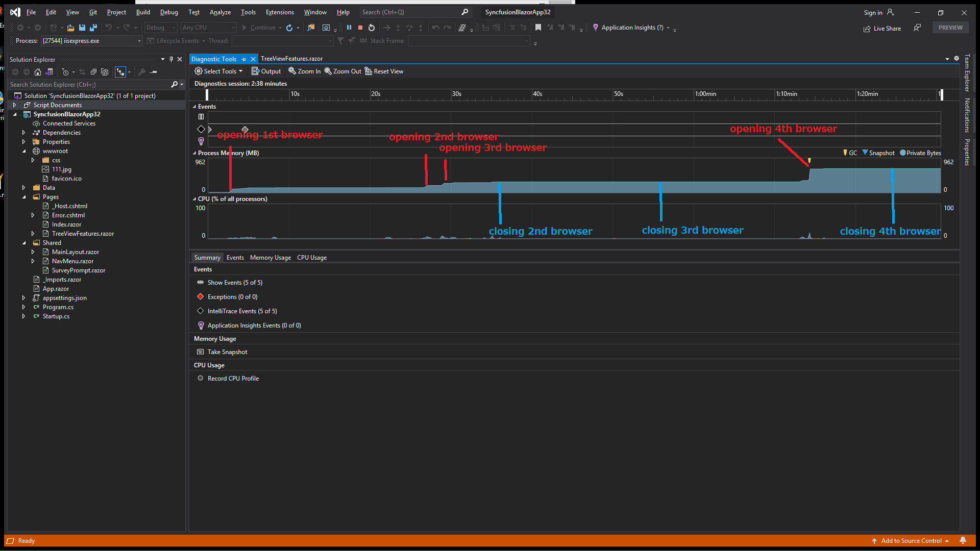Pause debugging with the Break All icon

(x=349, y=28)
